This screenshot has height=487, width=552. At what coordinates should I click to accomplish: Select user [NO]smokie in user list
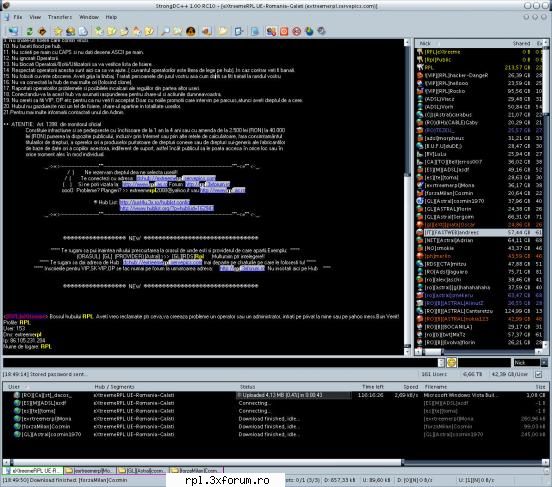(479, 248)
